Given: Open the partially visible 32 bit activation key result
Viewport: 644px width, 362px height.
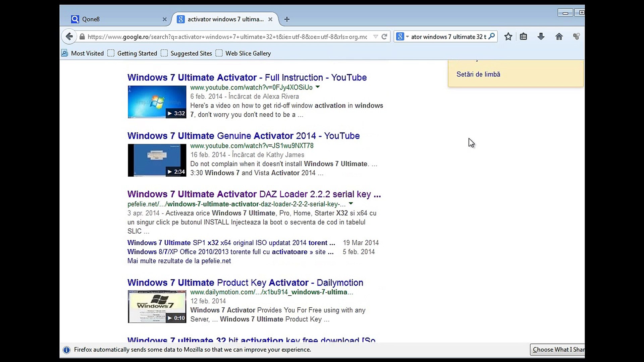Looking at the screenshot, I should [x=251, y=340].
